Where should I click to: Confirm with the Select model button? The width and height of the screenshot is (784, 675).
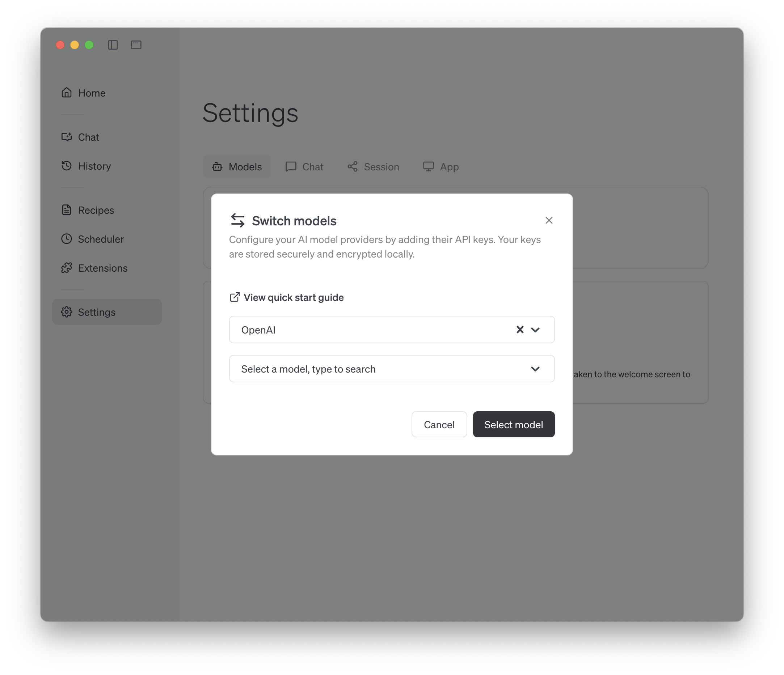pos(514,424)
